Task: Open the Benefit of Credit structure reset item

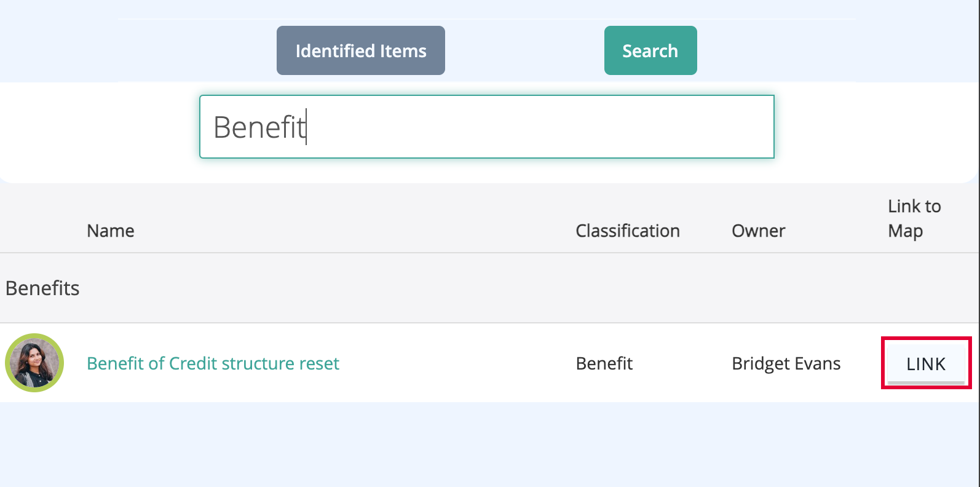Action: [213, 363]
